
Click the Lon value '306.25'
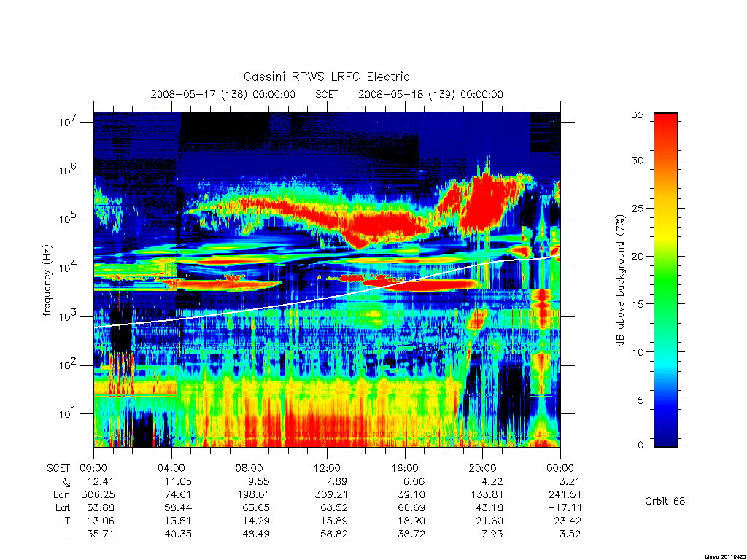click(98, 495)
